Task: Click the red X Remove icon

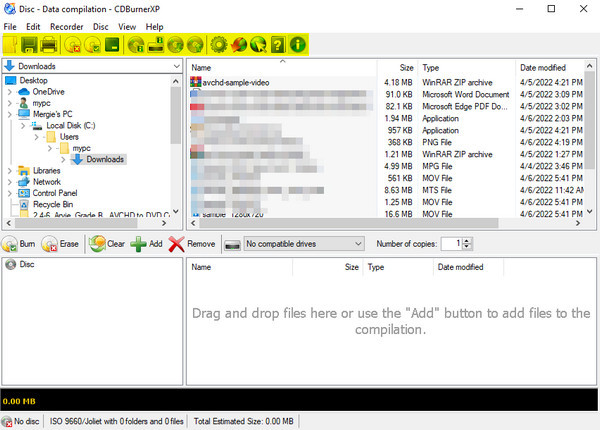Action: click(176, 244)
